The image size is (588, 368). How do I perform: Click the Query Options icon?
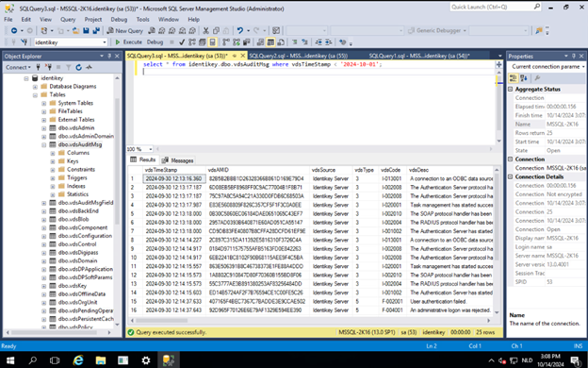point(202,42)
